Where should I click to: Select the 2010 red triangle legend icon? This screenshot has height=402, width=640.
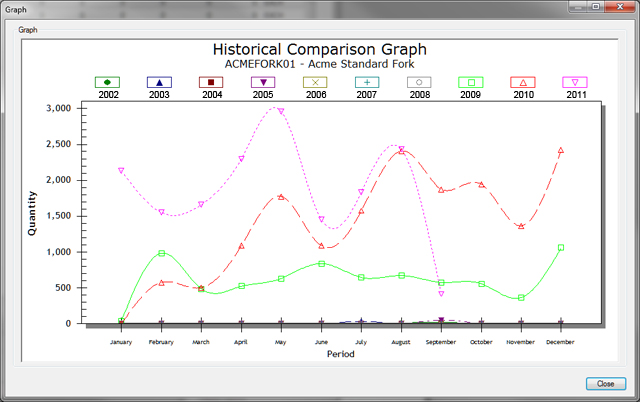(x=523, y=82)
